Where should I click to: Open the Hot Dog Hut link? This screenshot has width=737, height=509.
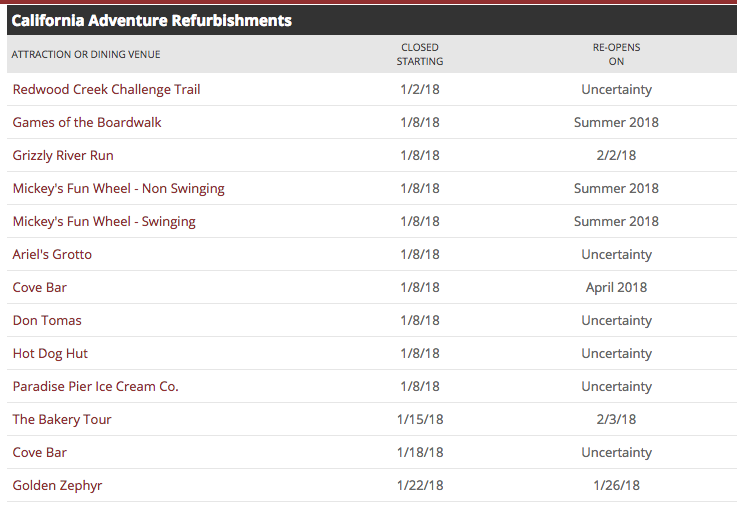50,353
